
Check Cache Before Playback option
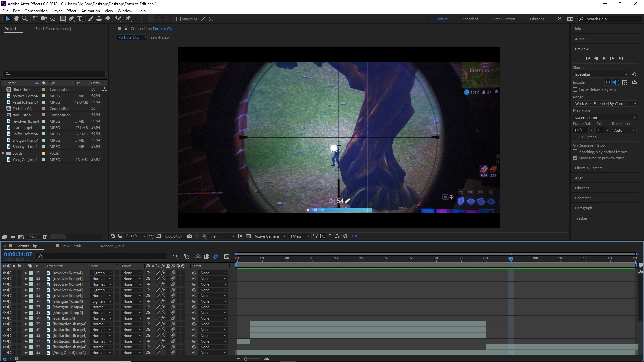click(575, 89)
